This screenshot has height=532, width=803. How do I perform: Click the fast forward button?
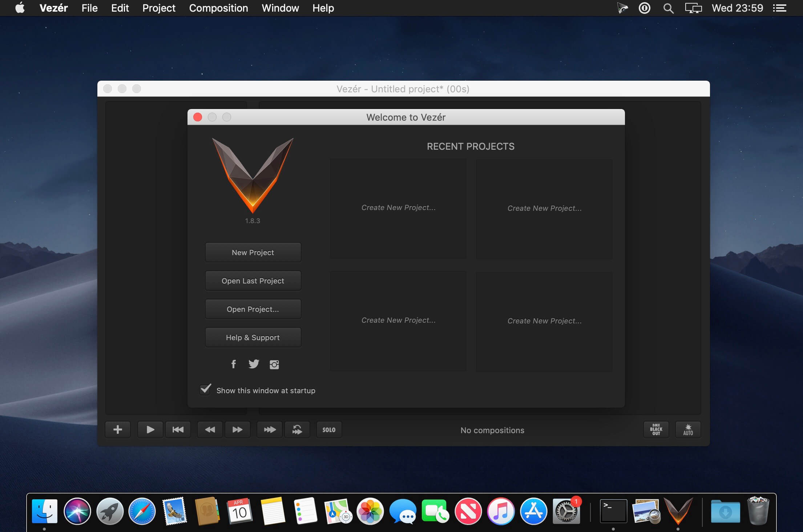pyautogui.click(x=237, y=430)
